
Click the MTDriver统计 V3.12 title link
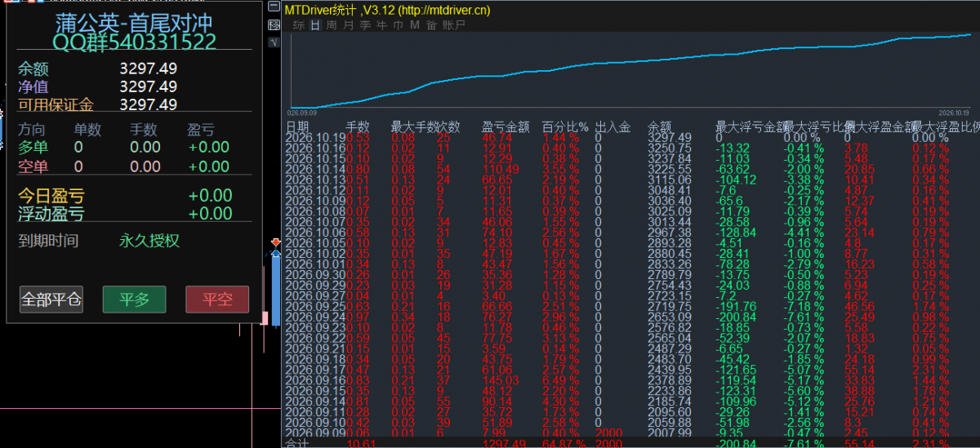coord(387,10)
